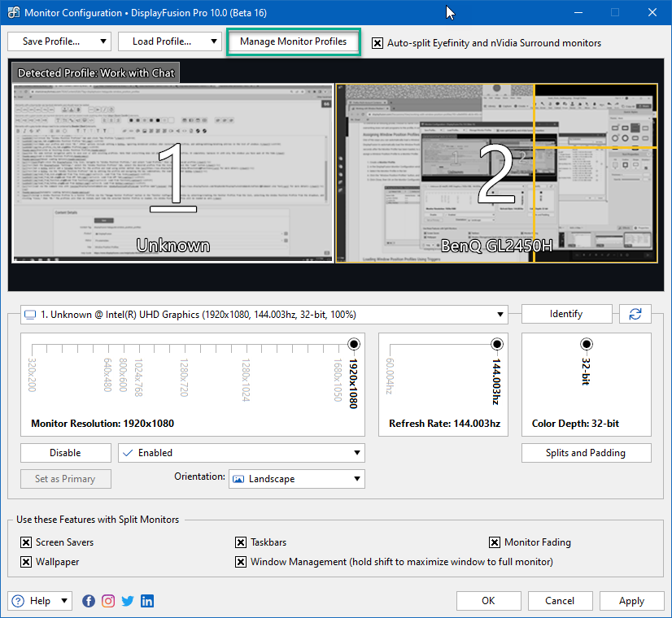Toggle the Window Management checkbox
Viewport: 672px width, 618px height.
pyautogui.click(x=241, y=561)
